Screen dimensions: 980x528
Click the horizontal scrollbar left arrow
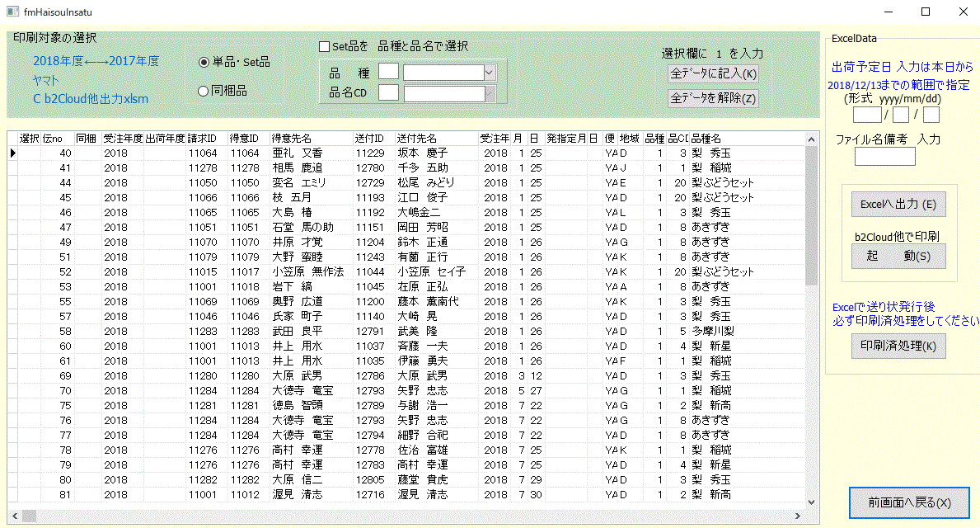coord(15,516)
